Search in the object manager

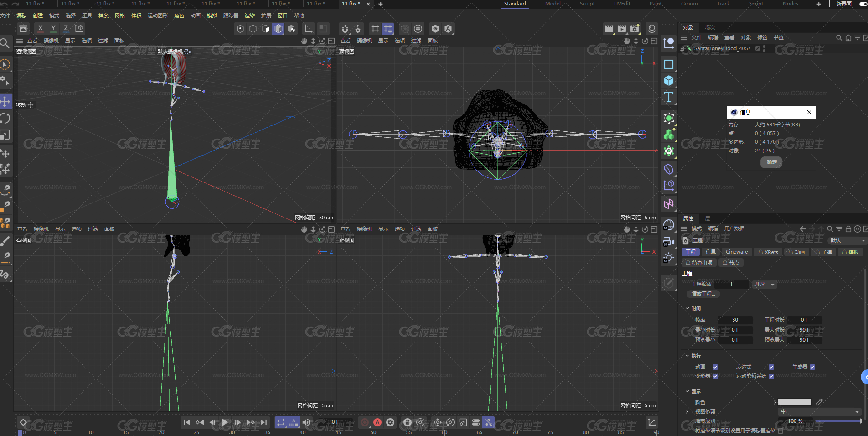click(839, 38)
